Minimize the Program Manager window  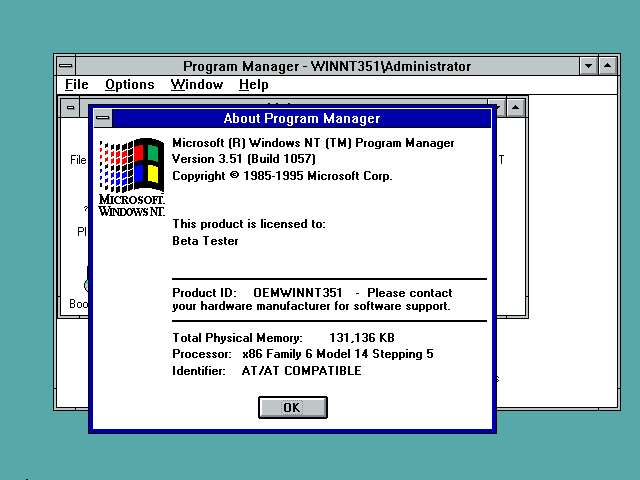point(588,66)
